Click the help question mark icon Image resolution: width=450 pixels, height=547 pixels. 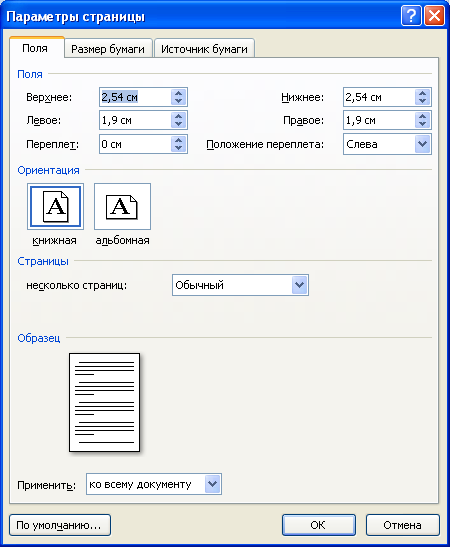coord(411,16)
